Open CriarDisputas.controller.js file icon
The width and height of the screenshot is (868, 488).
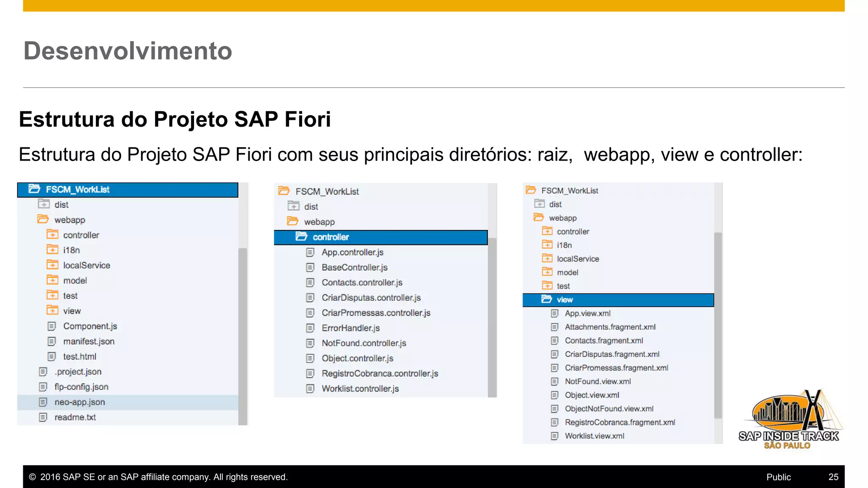(311, 298)
